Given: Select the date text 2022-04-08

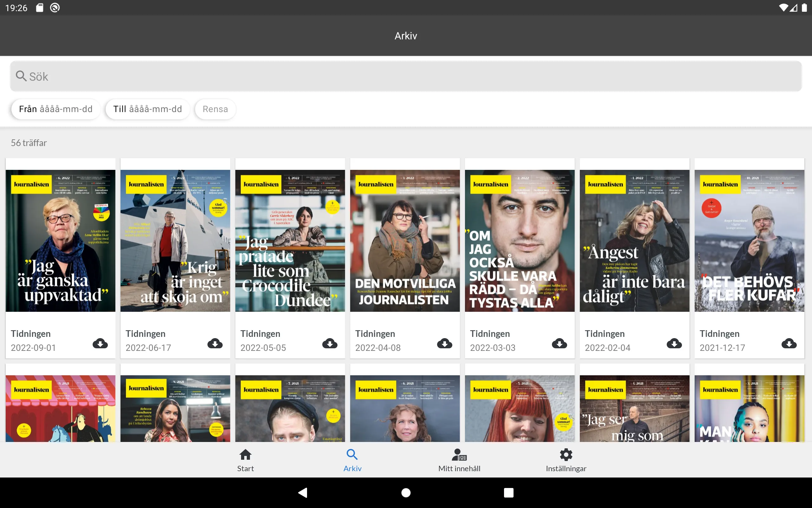Looking at the screenshot, I should coord(378,348).
